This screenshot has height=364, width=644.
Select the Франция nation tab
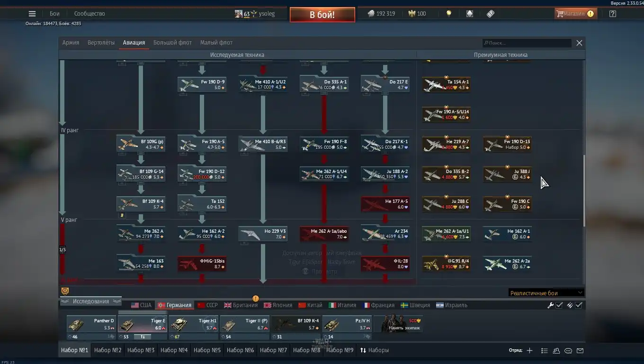pyautogui.click(x=378, y=305)
